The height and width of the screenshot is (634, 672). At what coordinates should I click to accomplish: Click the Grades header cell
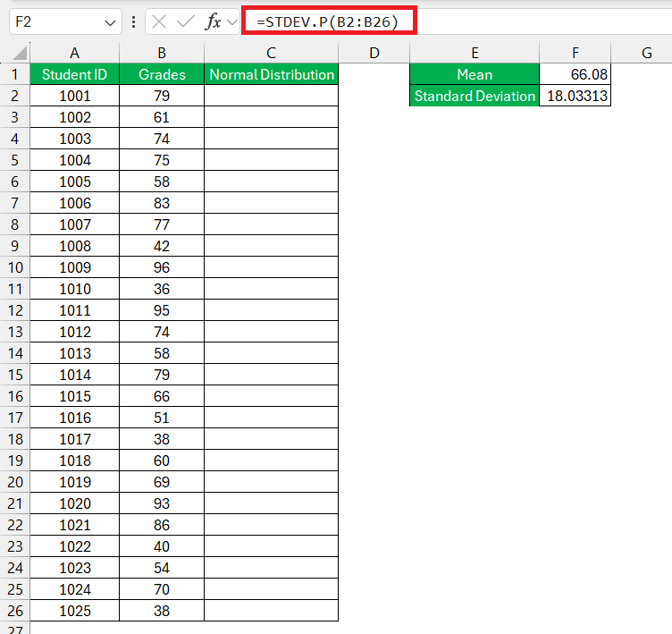click(x=162, y=74)
